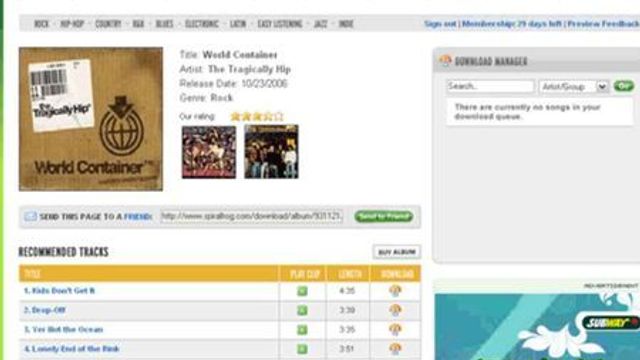
Task: Click the World Container album cover
Action: pos(91,119)
